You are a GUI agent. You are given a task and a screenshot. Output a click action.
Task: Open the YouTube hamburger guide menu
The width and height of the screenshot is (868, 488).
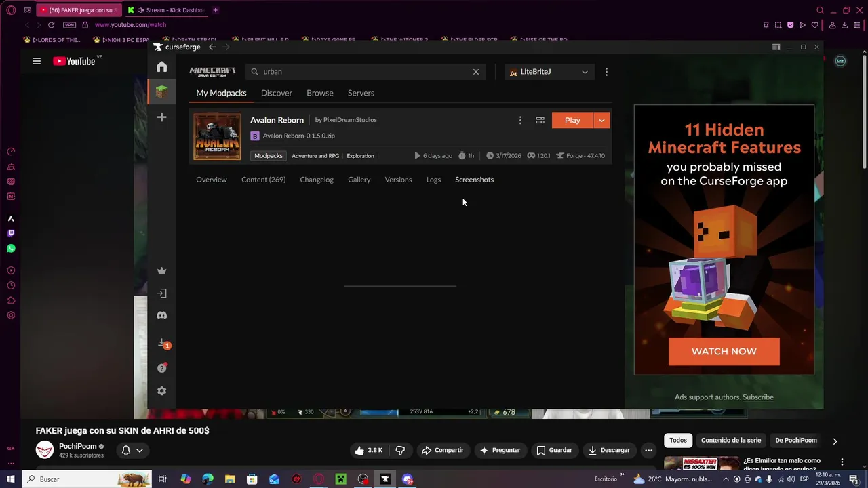(37, 61)
